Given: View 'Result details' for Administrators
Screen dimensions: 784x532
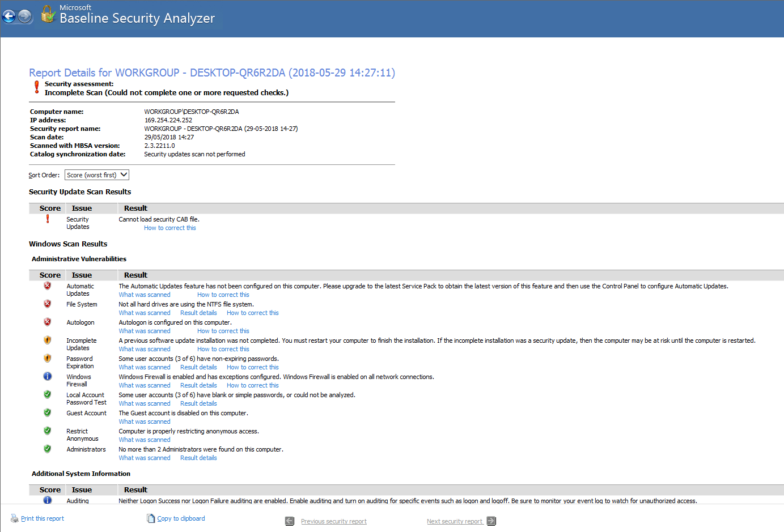Looking at the screenshot, I should coord(198,458).
